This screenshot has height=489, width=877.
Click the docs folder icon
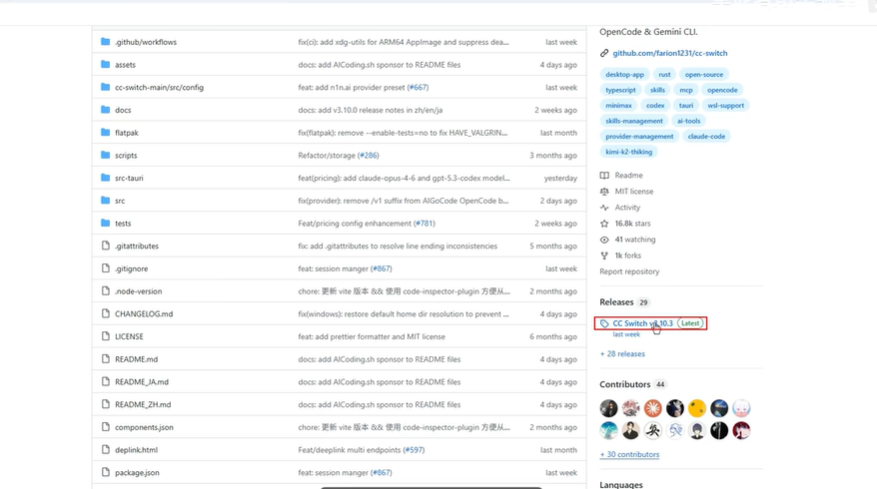click(105, 110)
